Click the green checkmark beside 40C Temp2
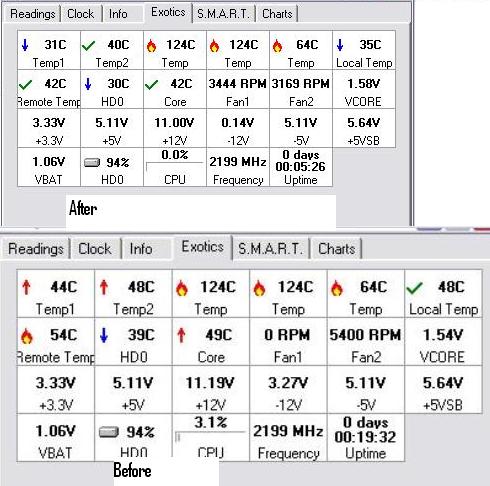The image size is (490, 486). [x=88, y=45]
